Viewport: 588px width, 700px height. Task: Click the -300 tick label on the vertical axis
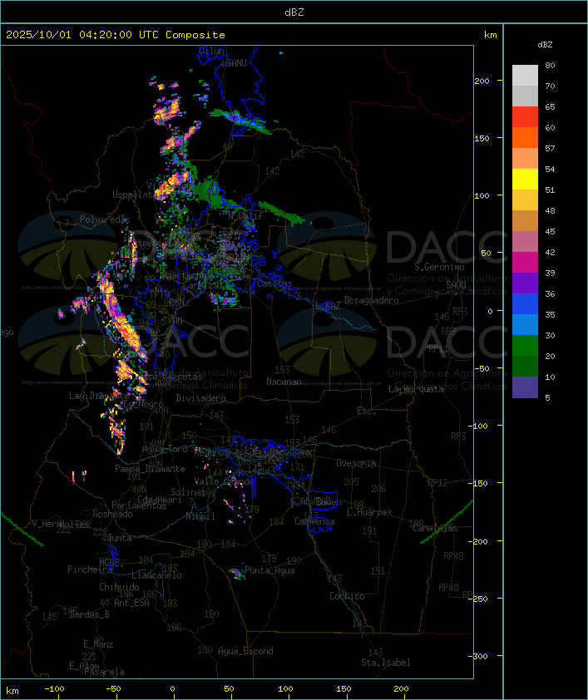click(x=477, y=656)
